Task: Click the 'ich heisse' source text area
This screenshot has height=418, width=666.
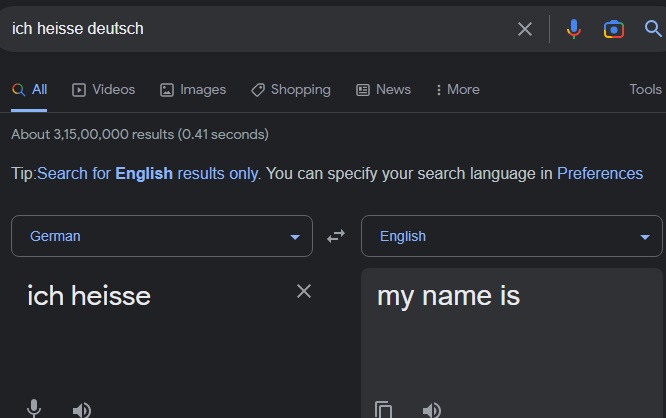Action: [89, 296]
